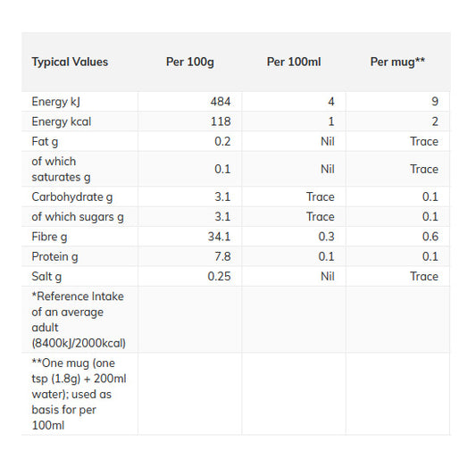Screen dimensions: 476x476
Task: Click the Fibre g row label
Action: [49, 237]
